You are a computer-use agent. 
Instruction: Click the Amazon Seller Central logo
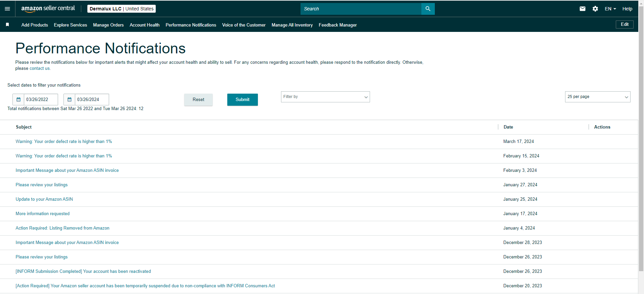pyautogui.click(x=48, y=9)
